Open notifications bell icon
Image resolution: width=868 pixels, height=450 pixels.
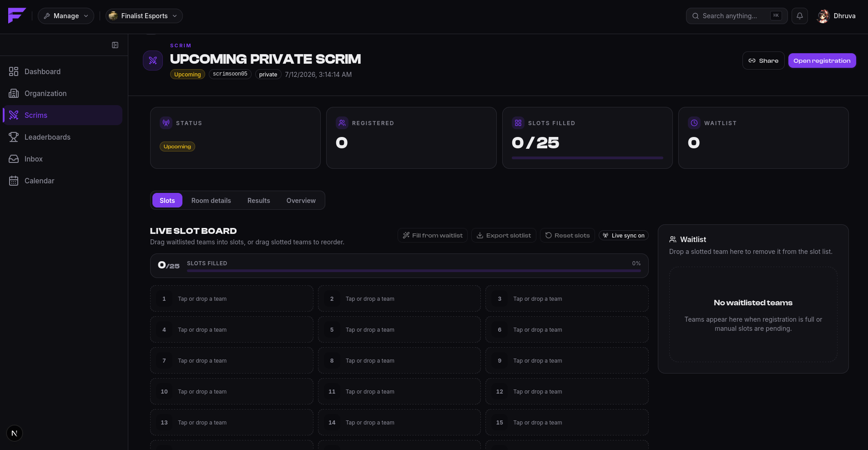tap(800, 16)
